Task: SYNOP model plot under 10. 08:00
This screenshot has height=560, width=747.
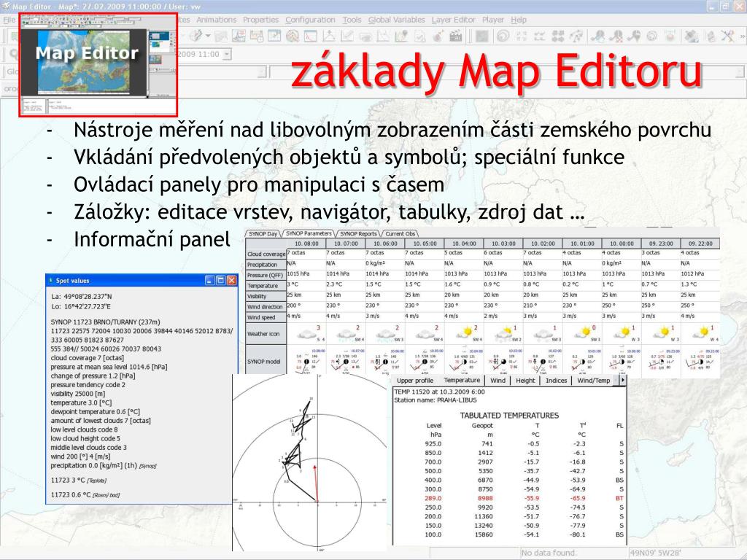Action: coord(307,362)
